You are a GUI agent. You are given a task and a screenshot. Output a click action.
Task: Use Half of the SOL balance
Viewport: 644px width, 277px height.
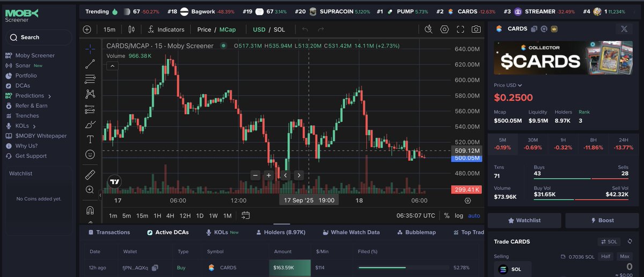tap(605, 257)
